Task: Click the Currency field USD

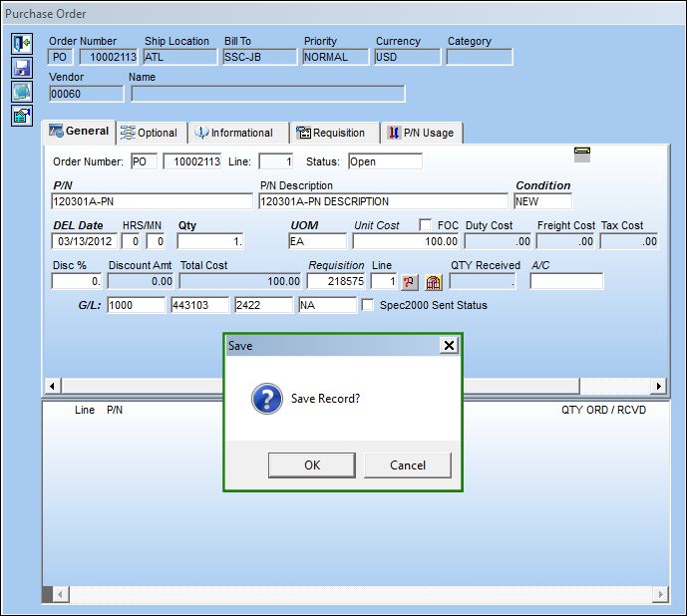Action: pos(408,57)
